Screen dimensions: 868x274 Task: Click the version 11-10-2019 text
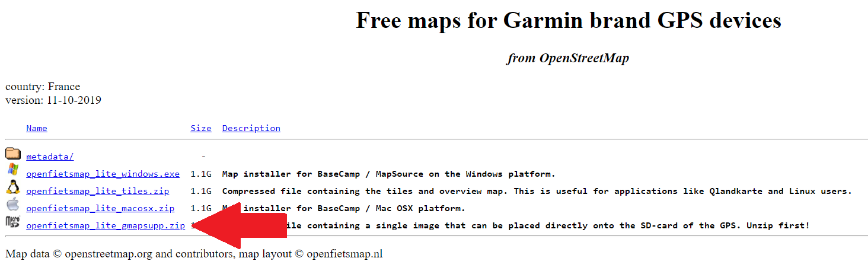point(53,100)
